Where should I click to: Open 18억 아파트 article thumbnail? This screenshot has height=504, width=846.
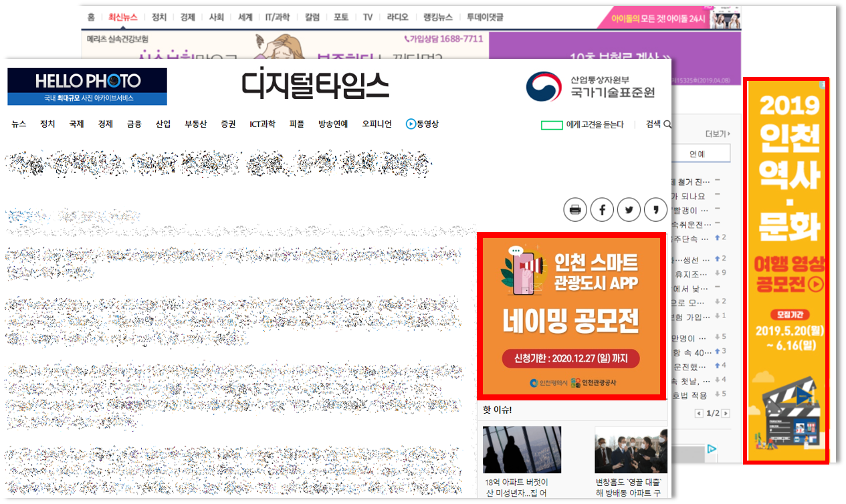click(x=522, y=450)
